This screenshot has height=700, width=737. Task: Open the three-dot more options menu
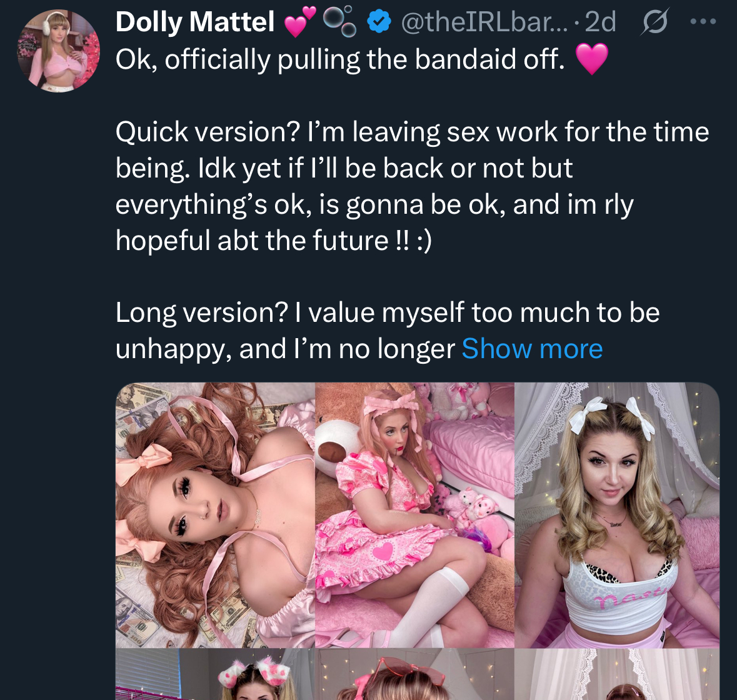703,22
